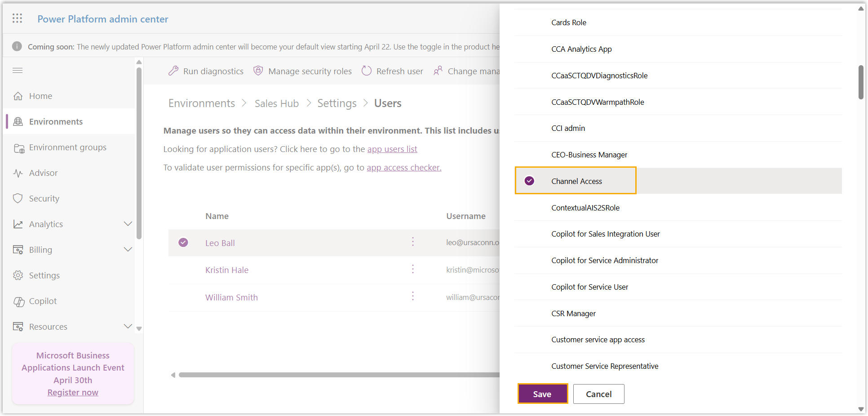Deselect the Leo Ball user row
The height and width of the screenshot is (416, 868).
pos(183,243)
